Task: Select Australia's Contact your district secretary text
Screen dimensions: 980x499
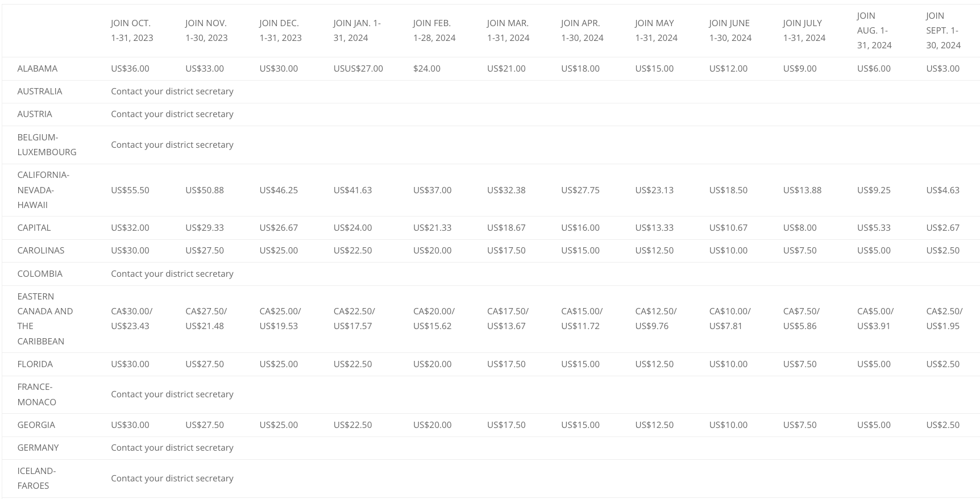Action: coord(172,92)
